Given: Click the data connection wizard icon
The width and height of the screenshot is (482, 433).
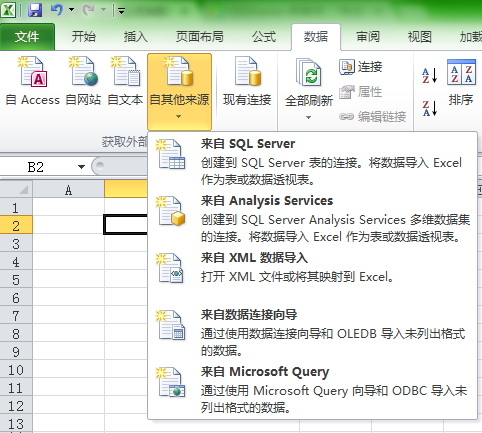Looking at the screenshot, I should tap(171, 325).
